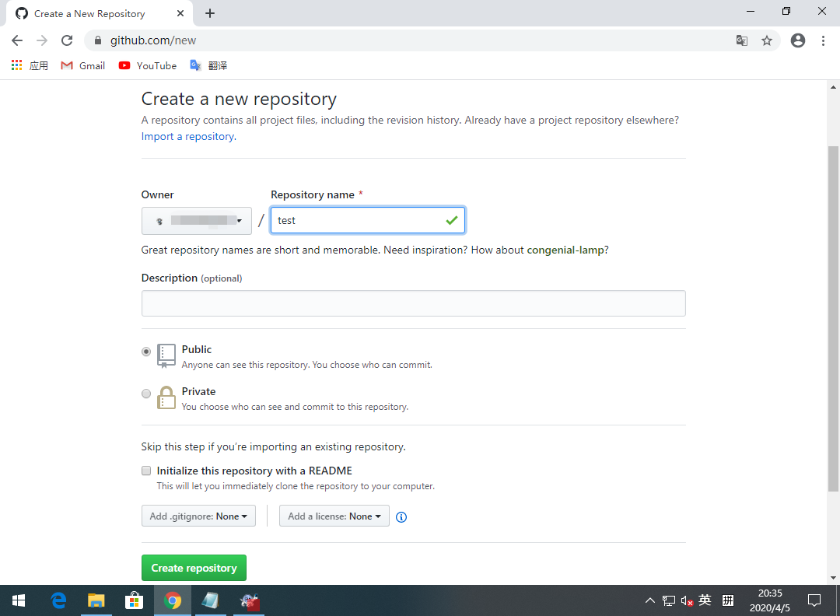Open File Explorer from the taskbar
Screen dimensions: 840x616
96,600
